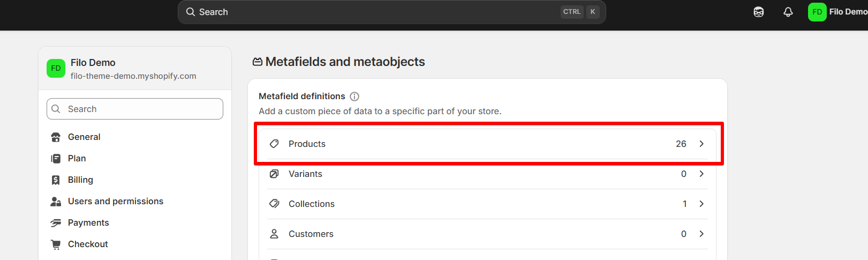Expand the Customers metafield chevron
This screenshot has width=868, height=260.
[x=701, y=234]
